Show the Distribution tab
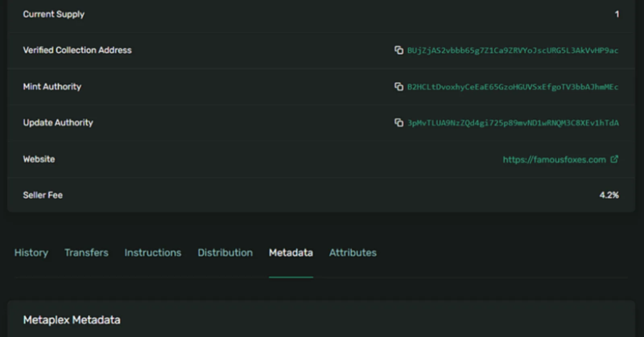Screen dimensions: 644x337 (x=225, y=253)
